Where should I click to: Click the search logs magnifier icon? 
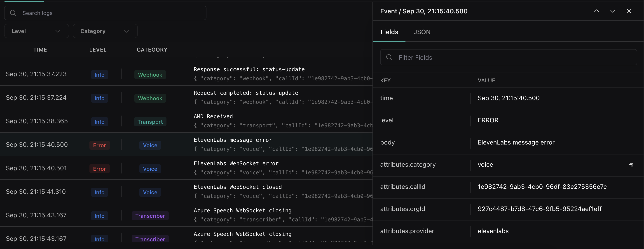pos(13,13)
